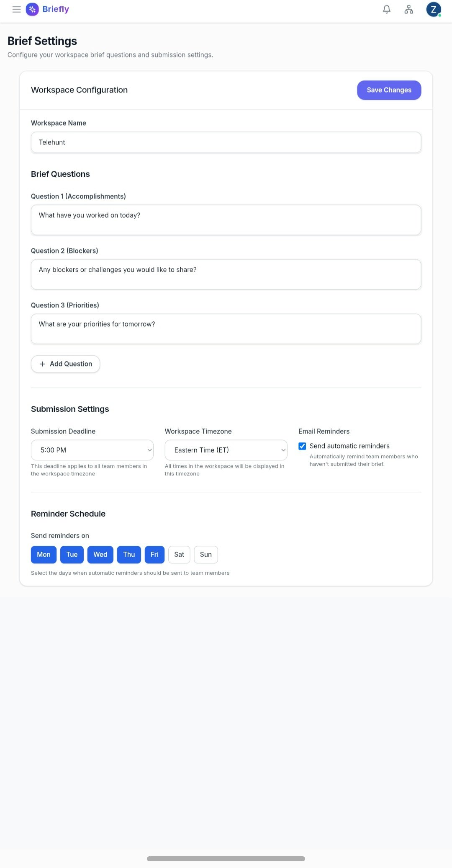Click the plus icon for Add Question
452x868 pixels.
point(42,364)
